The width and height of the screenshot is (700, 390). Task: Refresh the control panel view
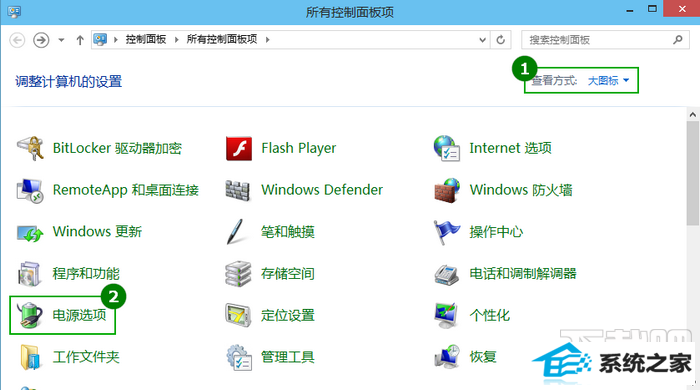click(x=501, y=40)
